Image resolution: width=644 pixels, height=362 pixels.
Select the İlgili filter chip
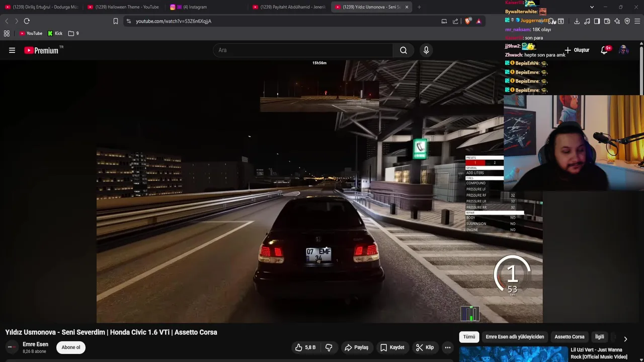[600, 337]
